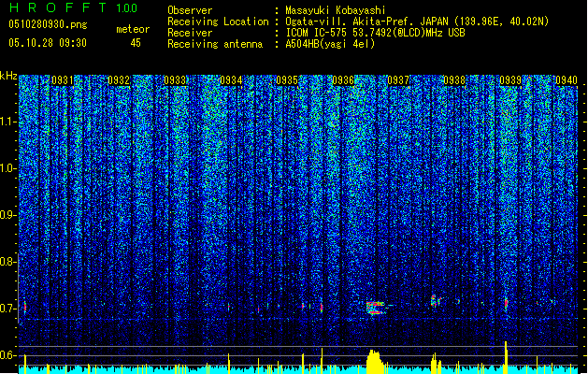Click the meteor echo at 0939
588x374 pixels.
[506, 304]
